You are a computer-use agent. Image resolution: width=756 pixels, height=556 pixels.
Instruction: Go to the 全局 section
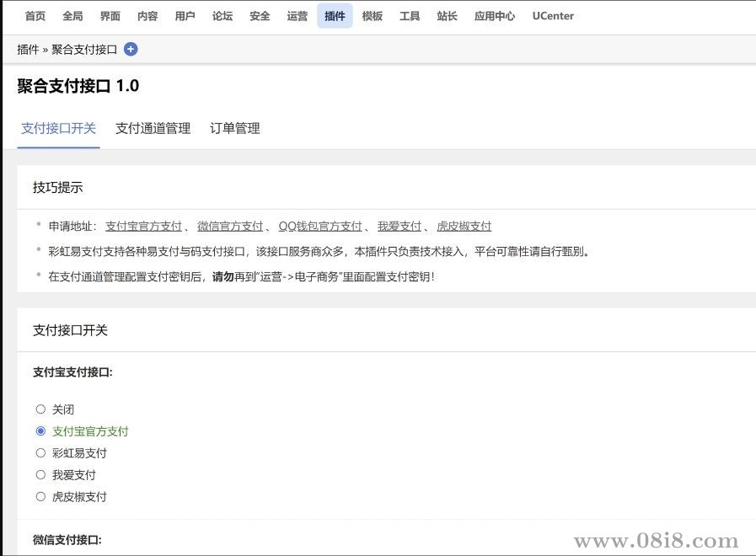(72, 15)
